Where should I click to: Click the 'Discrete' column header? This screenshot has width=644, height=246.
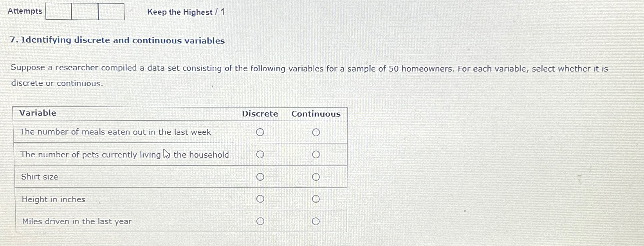(x=260, y=114)
